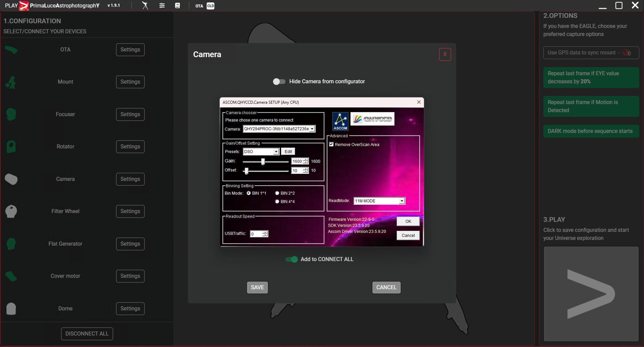Screen dimensions: 644x347
Task: Select the BIN 2*2 binning mode
Action: coord(277,193)
